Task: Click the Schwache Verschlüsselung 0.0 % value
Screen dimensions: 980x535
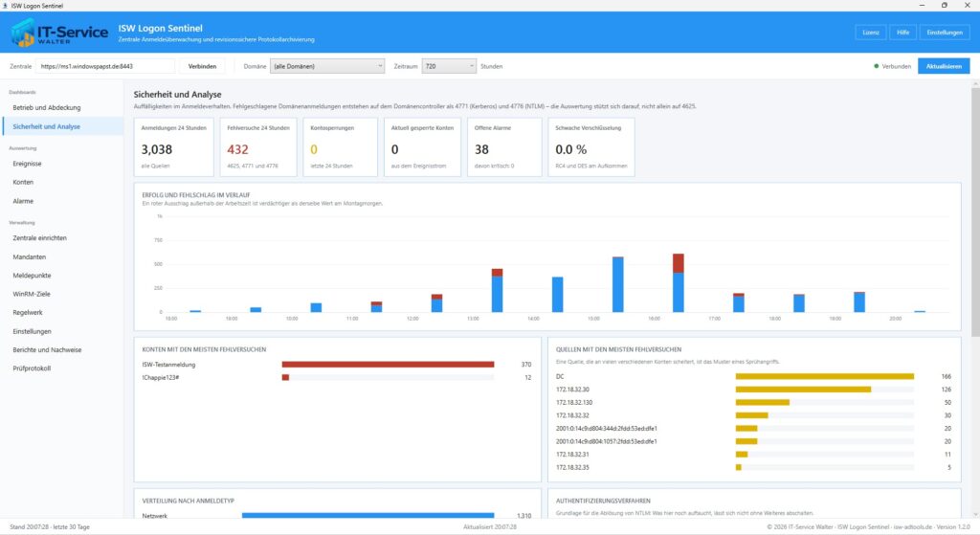Action: (x=570, y=149)
